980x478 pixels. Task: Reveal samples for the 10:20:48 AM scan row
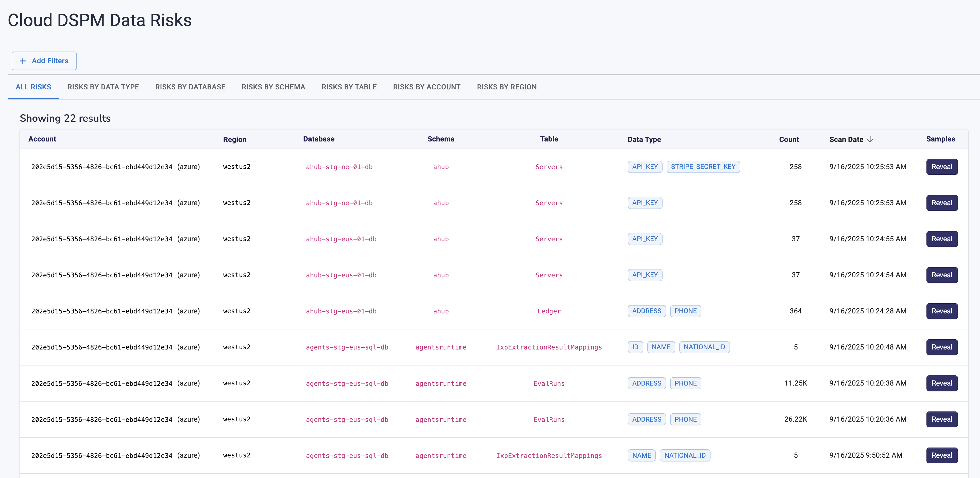(942, 347)
